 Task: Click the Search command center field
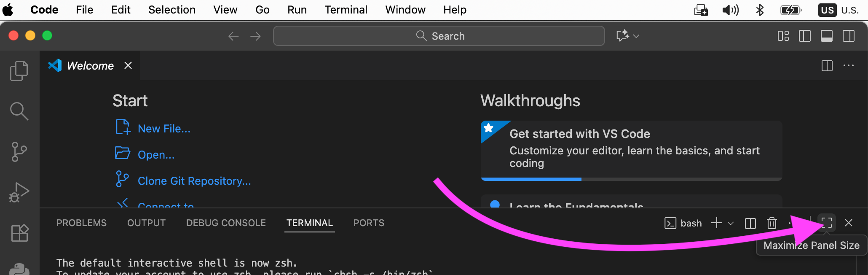click(439, 36)
